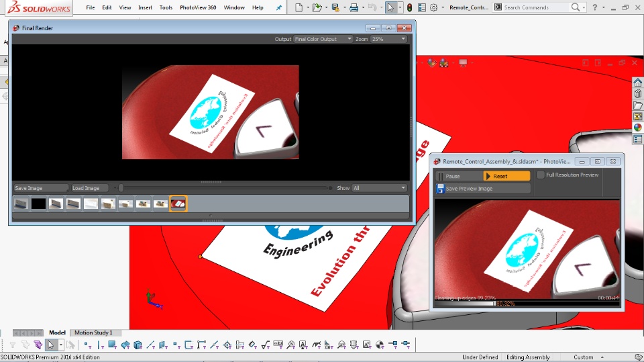Open the View menu
The image size is (644, 362).
pos(125,7)
